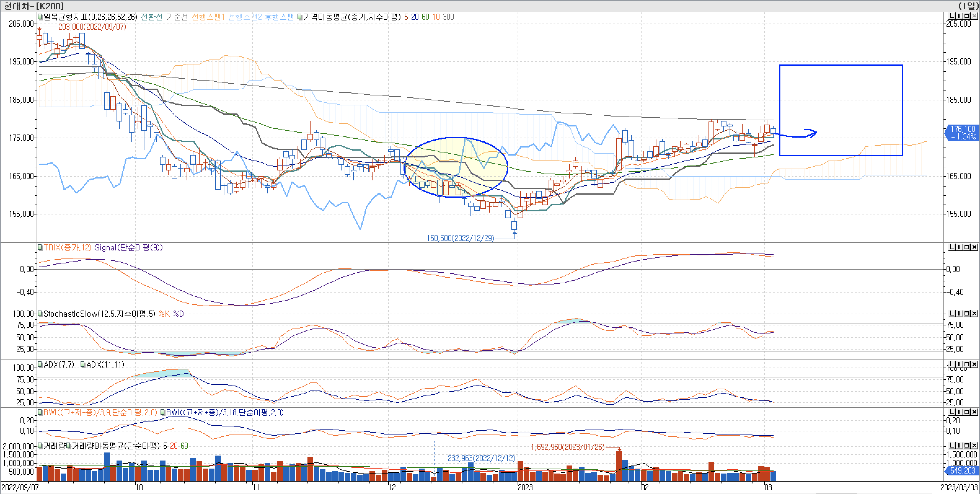Select the 후행스팬 legend label

(x=279, y=17)
